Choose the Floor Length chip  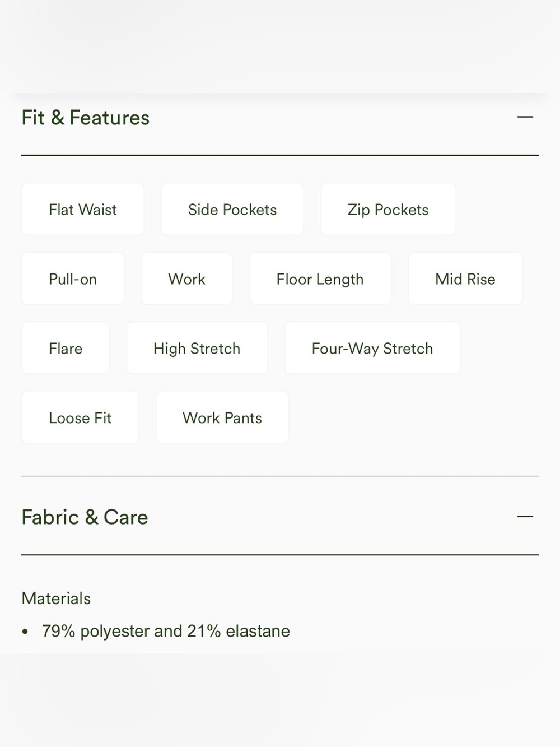(x=320, y=279)
